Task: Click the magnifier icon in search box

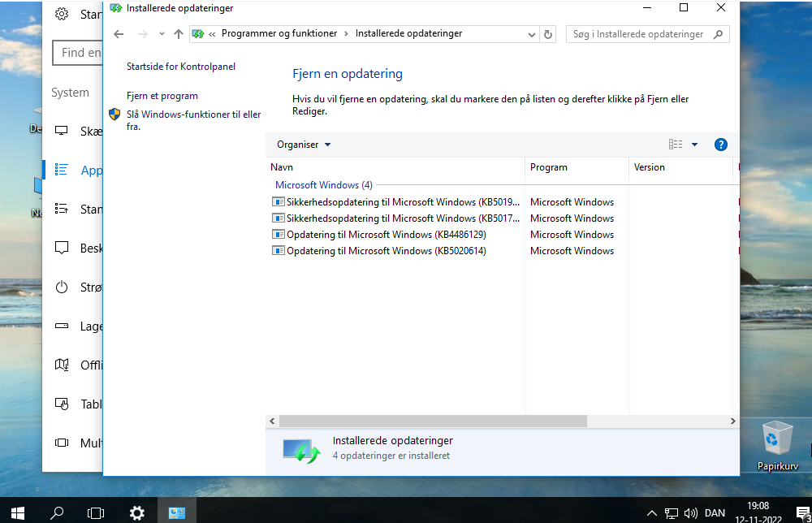Action: [x=718, y=34]
